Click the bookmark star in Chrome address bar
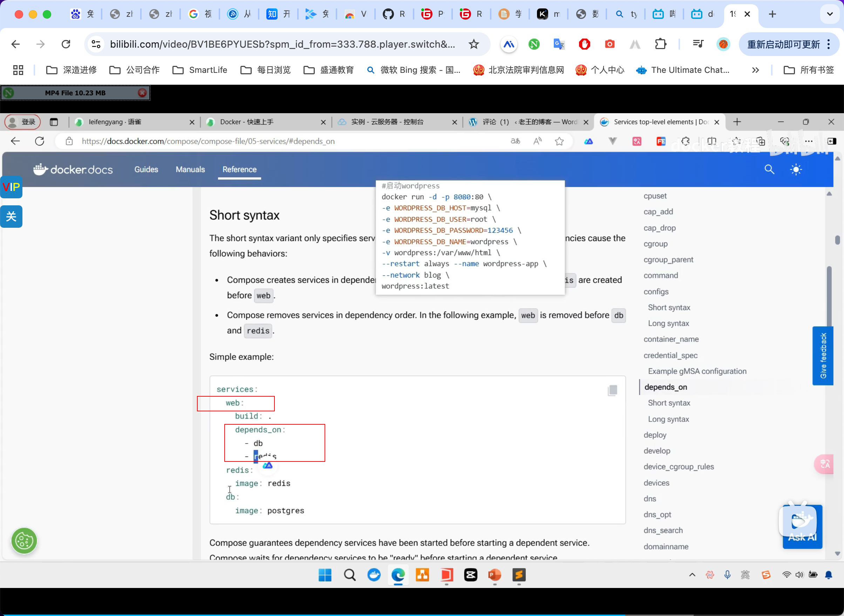This screenshot has width=844, height=616. coord(474,45)
